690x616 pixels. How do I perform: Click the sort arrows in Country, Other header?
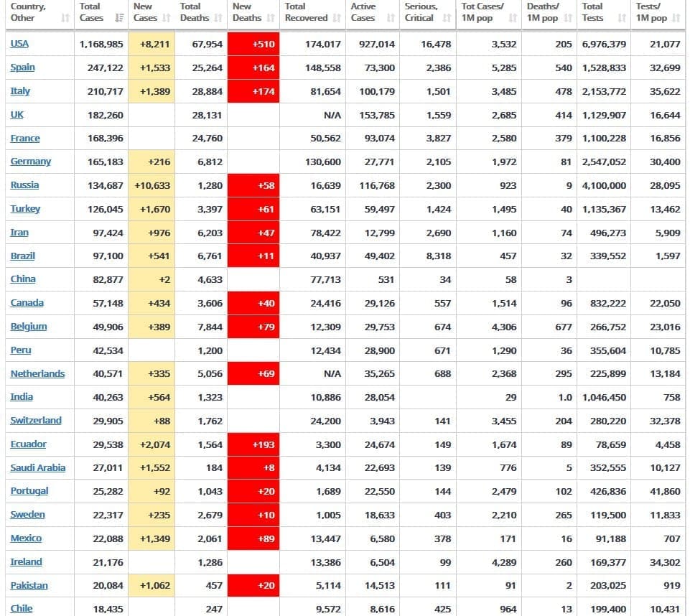coord(65,18)
